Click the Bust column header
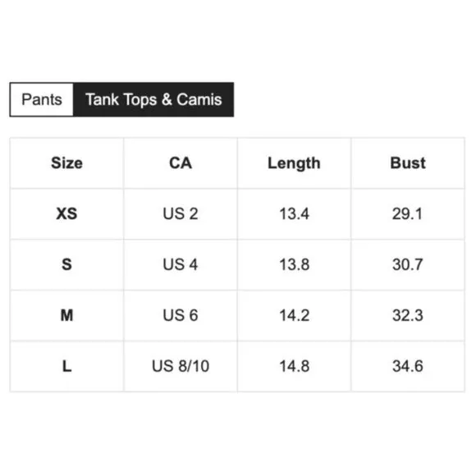 coord(408,163)
